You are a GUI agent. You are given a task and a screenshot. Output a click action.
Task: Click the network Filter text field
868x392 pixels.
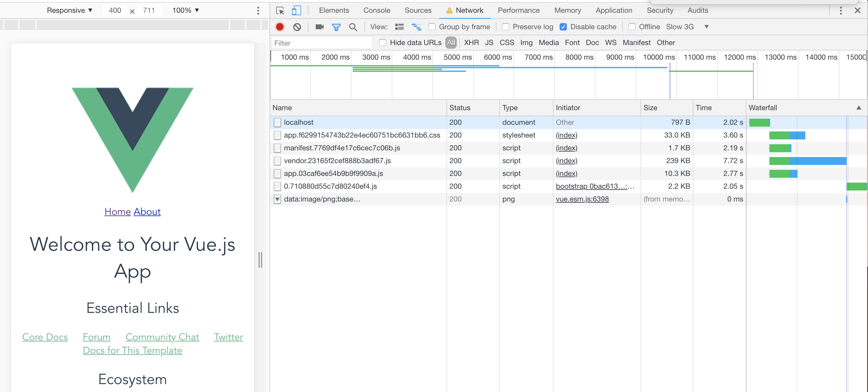pyautogui.click(x=322, y=43)
